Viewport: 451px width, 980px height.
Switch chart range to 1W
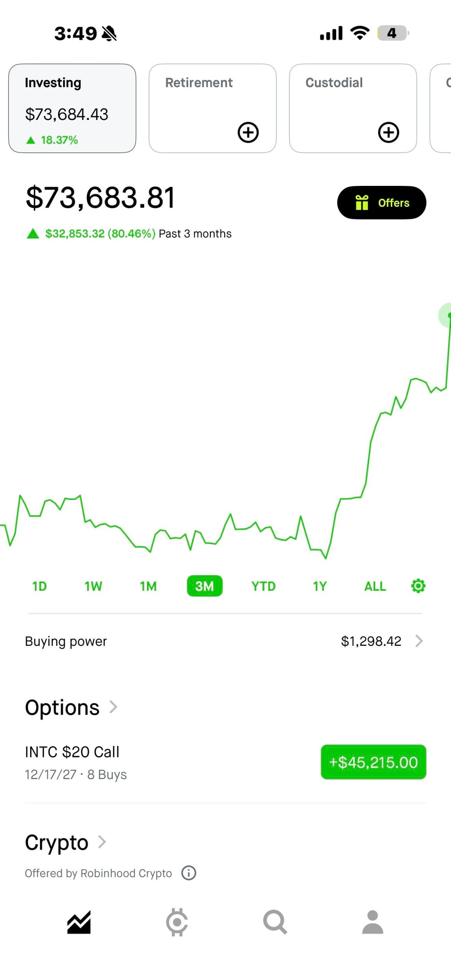point(93,586)
